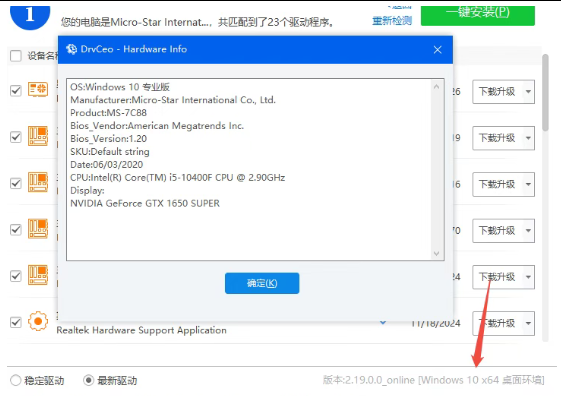
Task: Open dropdown arrow for row dated ending 19
Action: [x=528, y=138]
